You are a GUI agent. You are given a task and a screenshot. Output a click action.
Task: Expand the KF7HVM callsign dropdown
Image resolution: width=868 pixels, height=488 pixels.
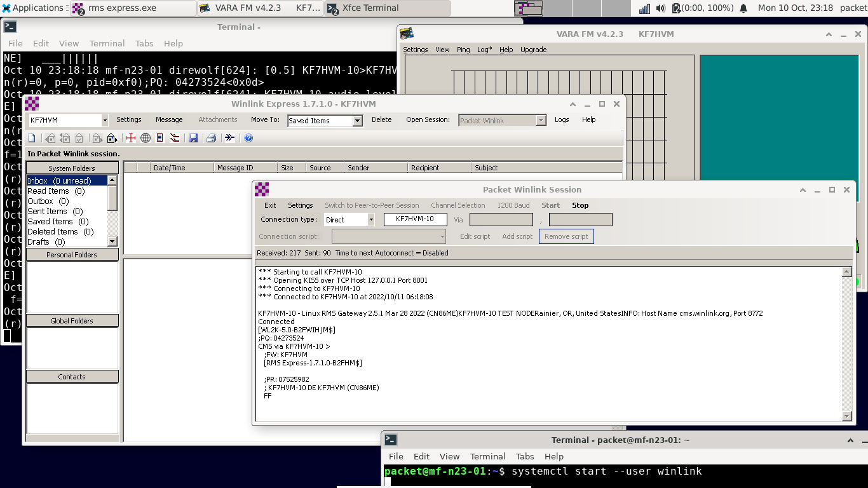(x=105, y=120)
